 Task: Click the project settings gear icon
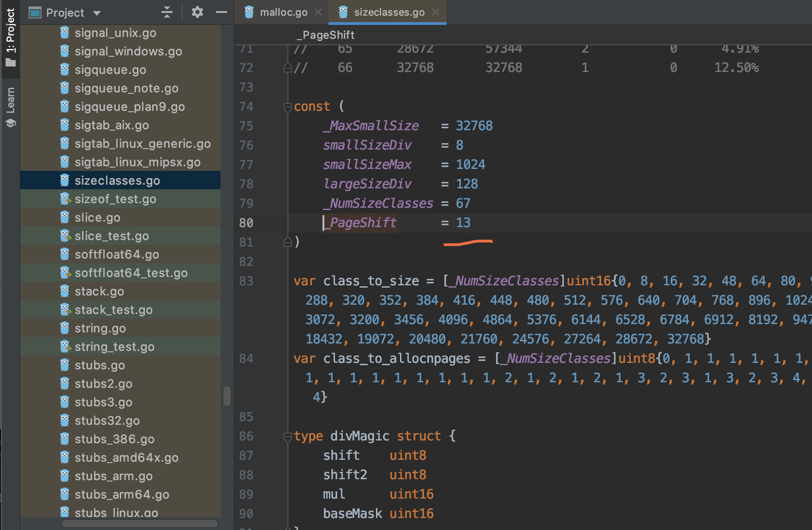pos(197,12)
